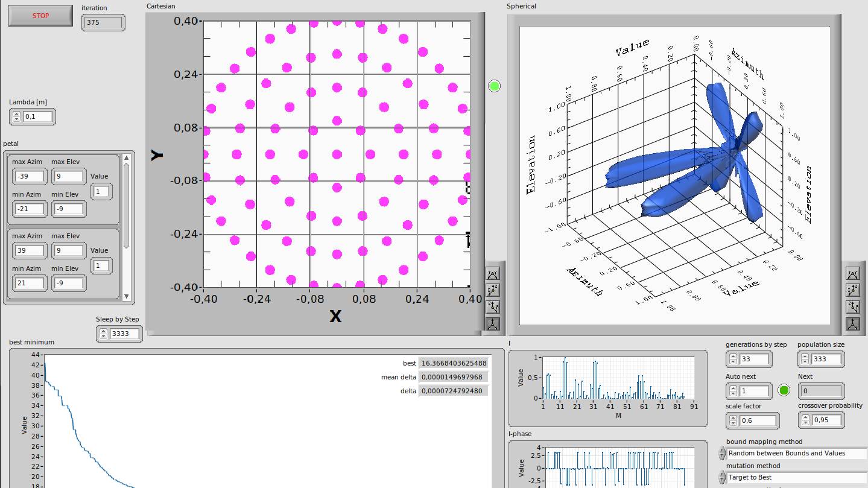Click scale factor stepper arrows

tap(732, 420)
